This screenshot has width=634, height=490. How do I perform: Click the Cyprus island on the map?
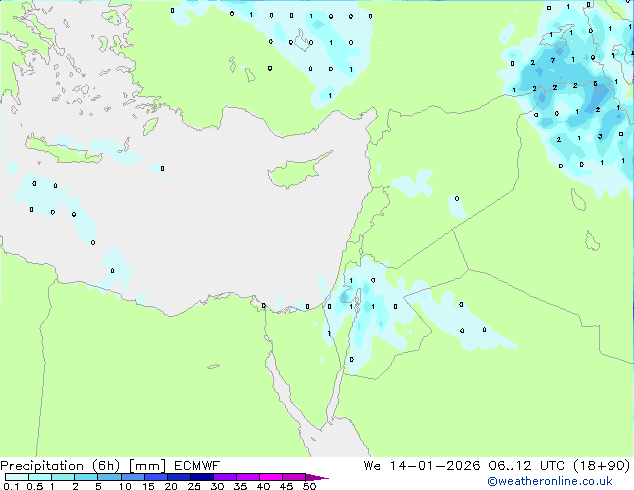click(298, 171)
